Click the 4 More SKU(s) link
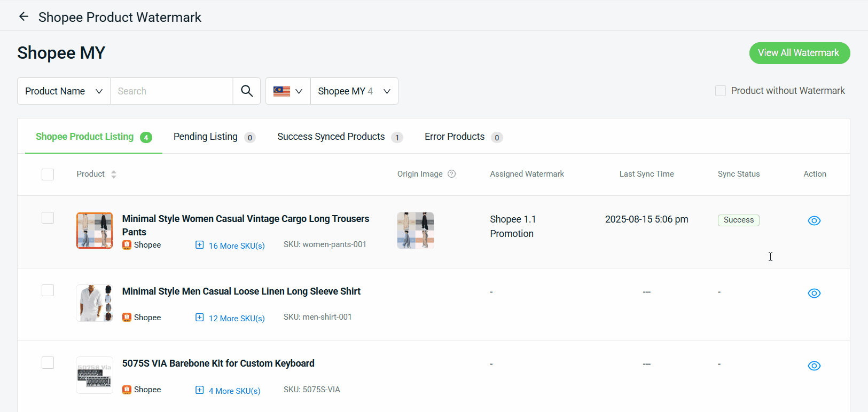 coord(234,391)
